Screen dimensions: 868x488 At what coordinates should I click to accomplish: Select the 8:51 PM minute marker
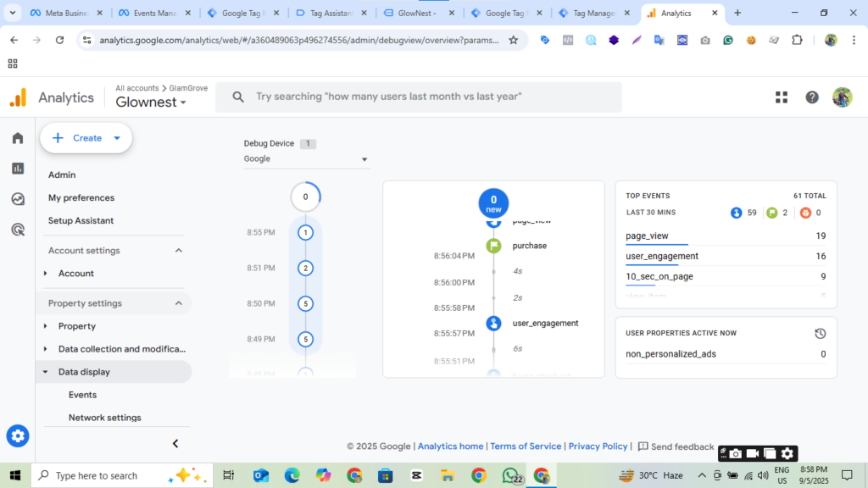(305, 269)
